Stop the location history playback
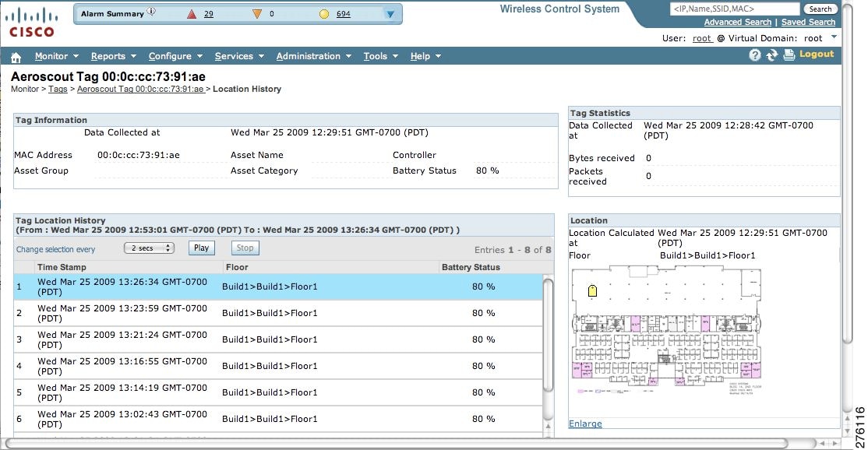This screenshot has width=868, height=450. [245, 248]
